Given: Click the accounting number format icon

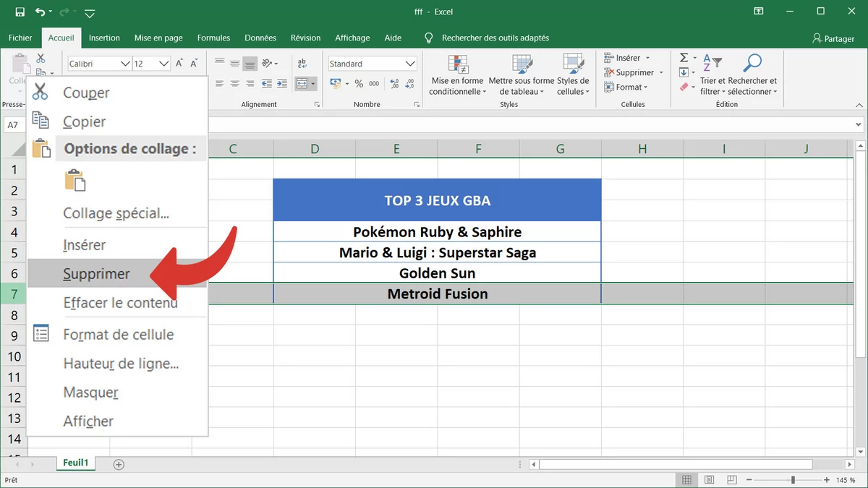Looking at the screenshot, I should point(336,84).
